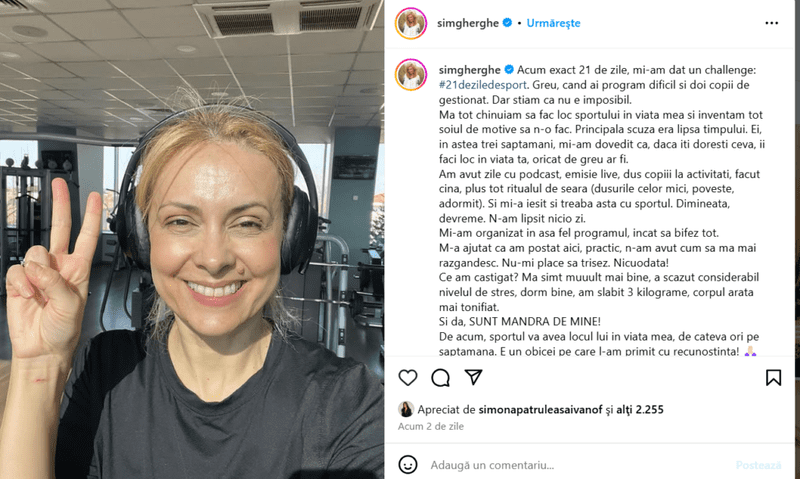The width and height of the screenshot is (800, 479).
Task: Open the #21deziledesport hashtag
Action: pyautogui.click(x=482, y=85)
